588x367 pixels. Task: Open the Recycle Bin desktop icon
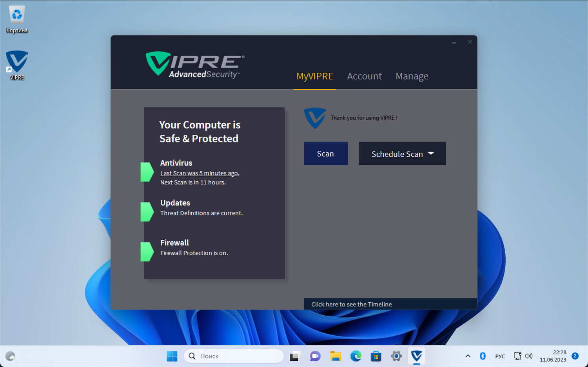pos(17,19)
